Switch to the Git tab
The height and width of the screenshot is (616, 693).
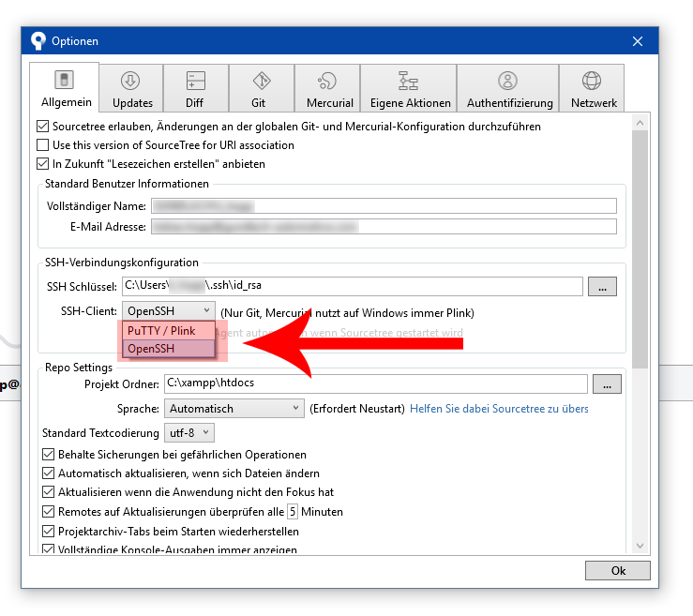[x=262, y=88]
